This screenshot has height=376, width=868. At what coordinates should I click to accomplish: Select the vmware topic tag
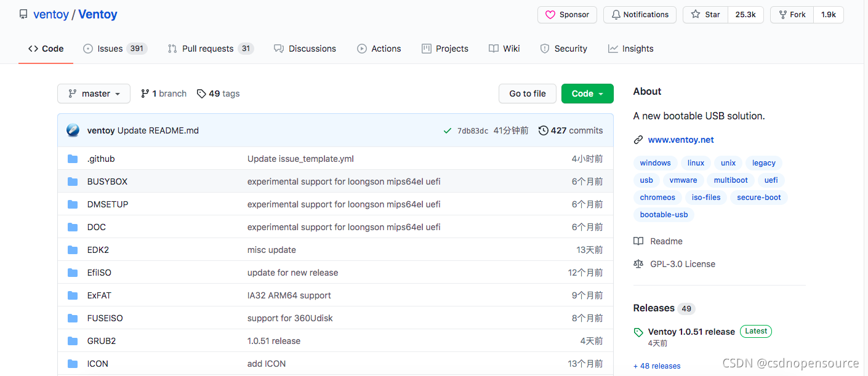tap(683, 180)
